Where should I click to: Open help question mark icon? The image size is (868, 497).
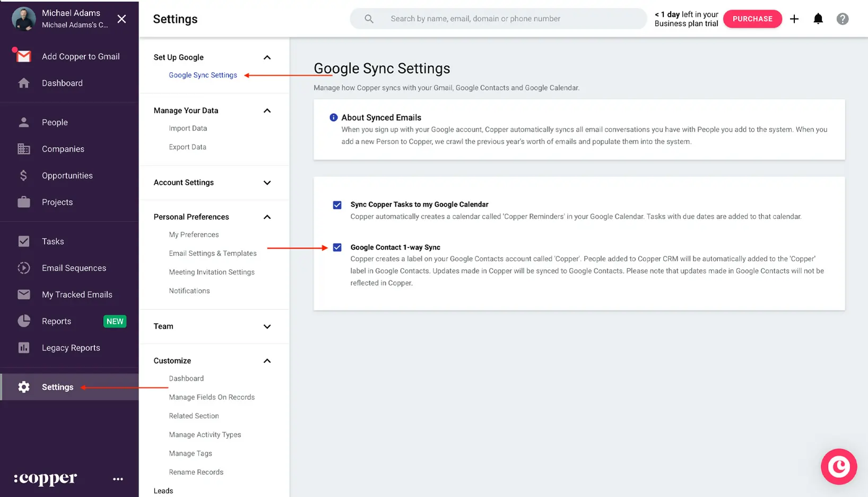click(843, 19)
